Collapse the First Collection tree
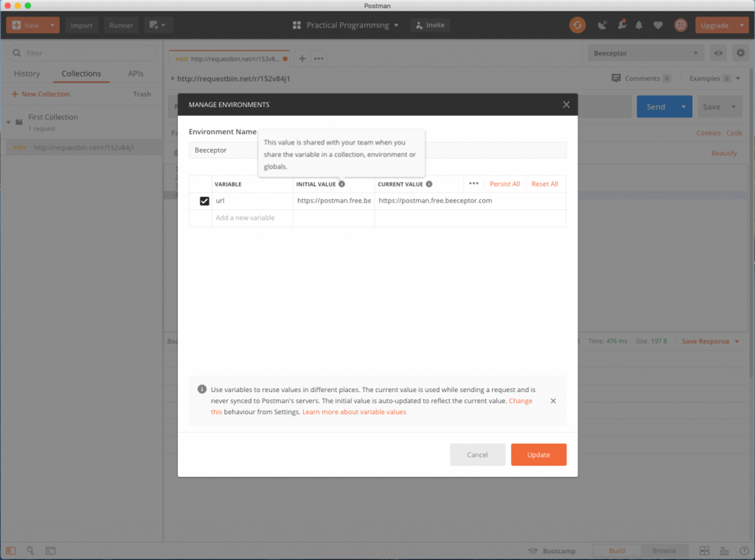This screenshot has height=560, width=755. tap(8, 122)
